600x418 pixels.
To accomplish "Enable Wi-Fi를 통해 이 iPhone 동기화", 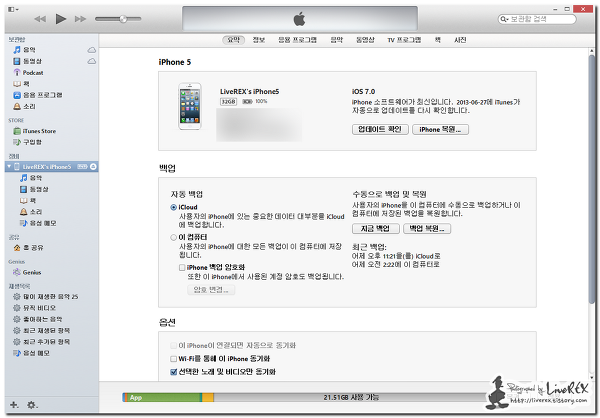I will tap(173, 359).
